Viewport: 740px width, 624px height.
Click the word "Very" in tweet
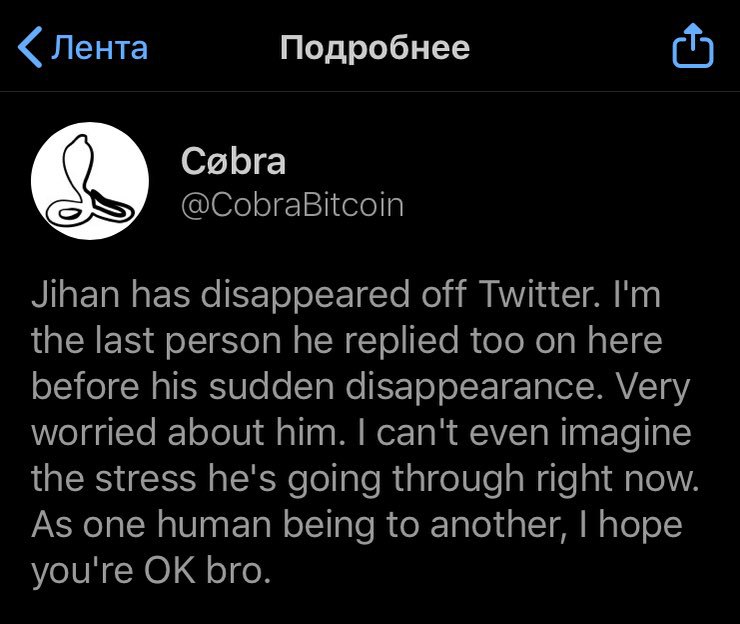click(653, 388)
